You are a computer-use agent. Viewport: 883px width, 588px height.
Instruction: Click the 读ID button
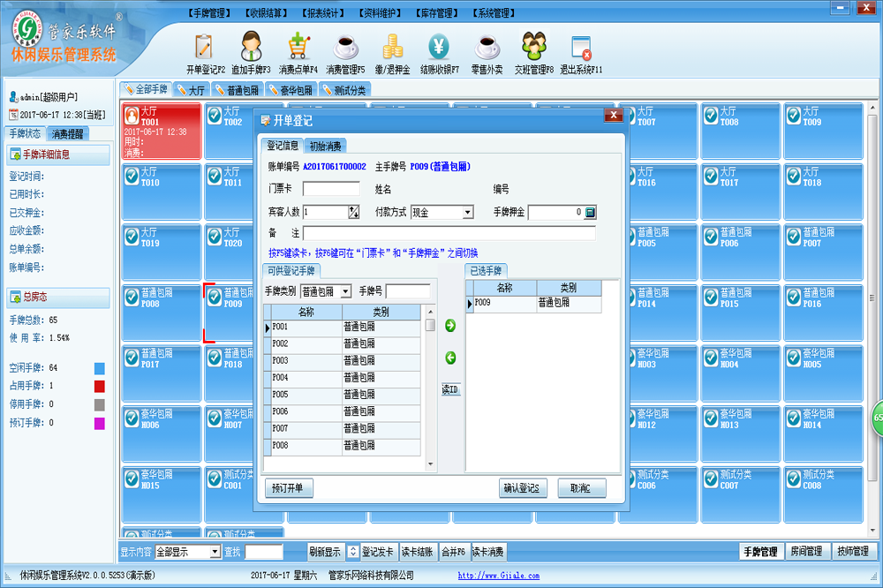point(450,389)
